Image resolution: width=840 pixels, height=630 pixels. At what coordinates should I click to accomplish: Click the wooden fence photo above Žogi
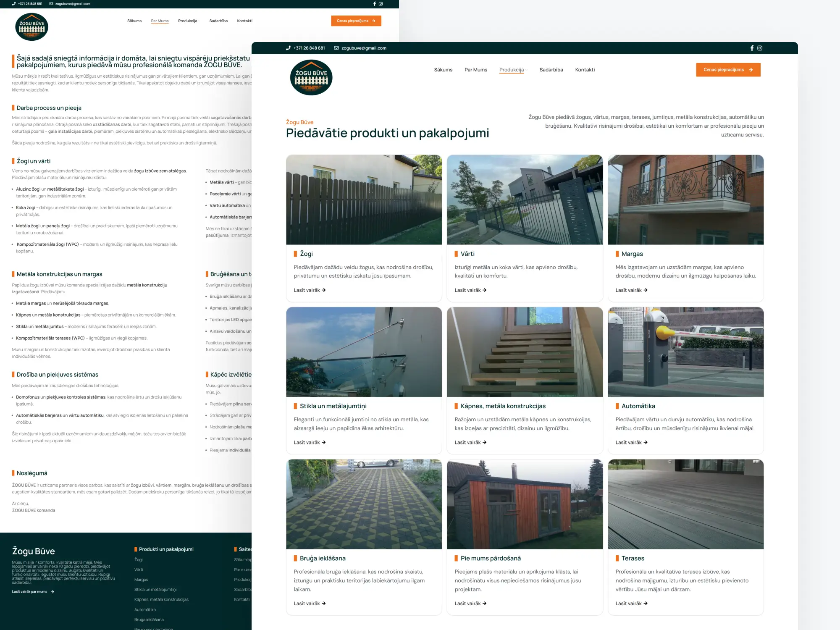[x=364, y=200]
